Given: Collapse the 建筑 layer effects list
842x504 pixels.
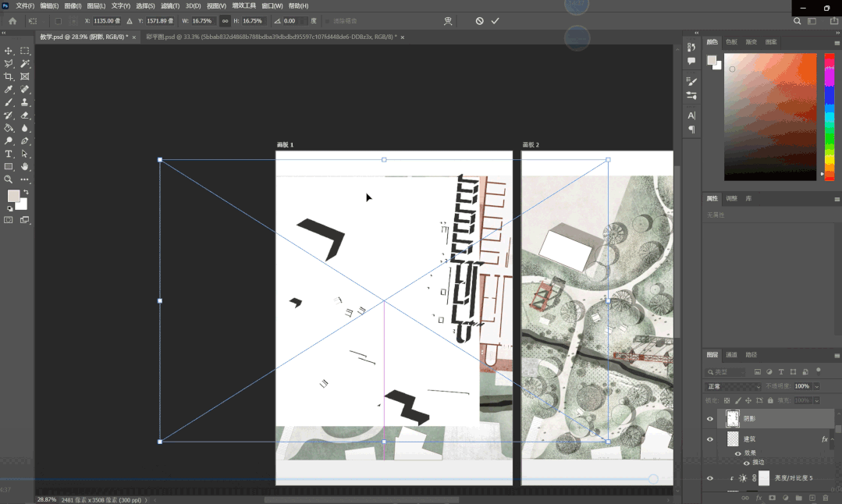Looking at the screenshot, I should tap(833, 440).
